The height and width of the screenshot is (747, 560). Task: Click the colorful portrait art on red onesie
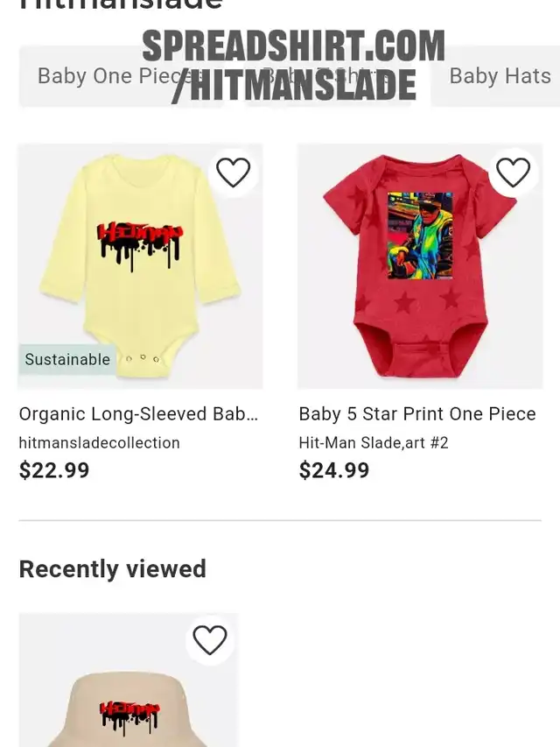tap(420, 236)
